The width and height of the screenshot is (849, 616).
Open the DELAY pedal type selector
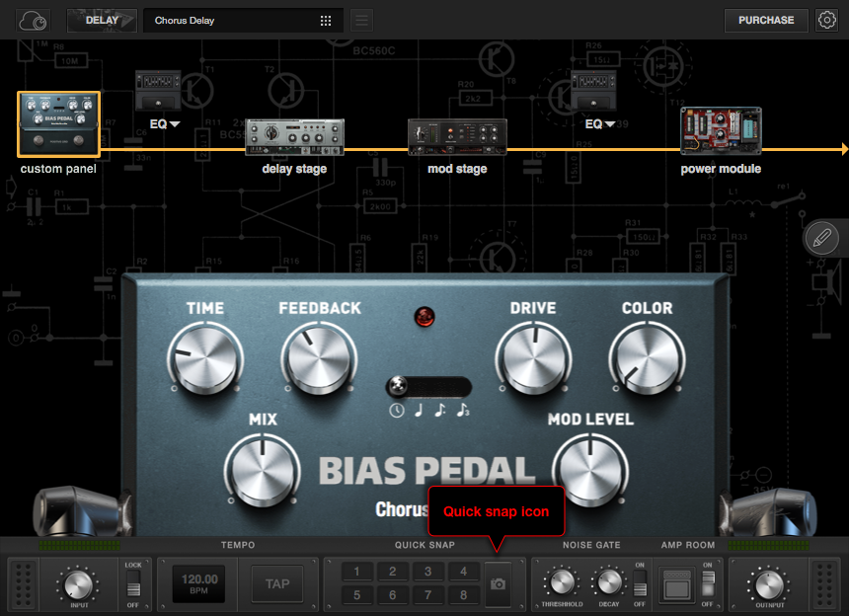coord(102,21)
